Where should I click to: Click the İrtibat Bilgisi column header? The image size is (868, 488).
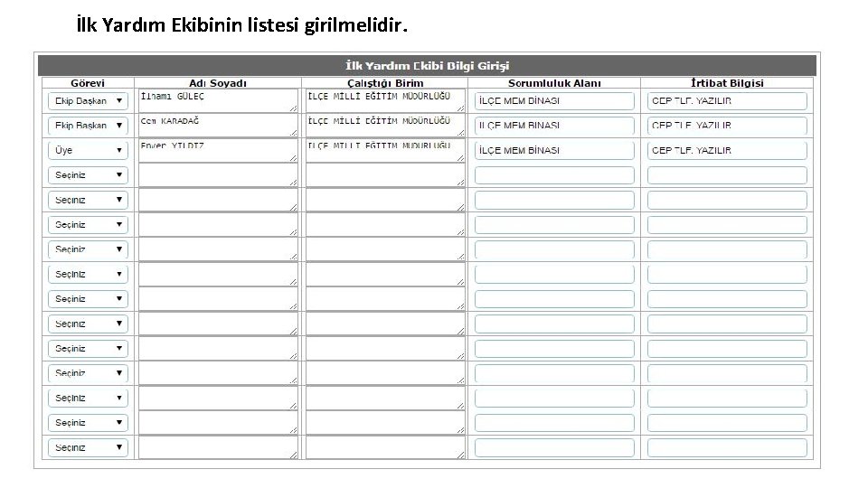pyautogui.click(x=727, y=83)
